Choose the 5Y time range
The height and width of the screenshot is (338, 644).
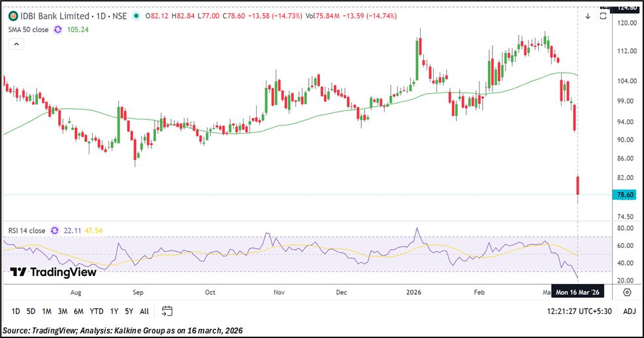click(x=129, y=311)
